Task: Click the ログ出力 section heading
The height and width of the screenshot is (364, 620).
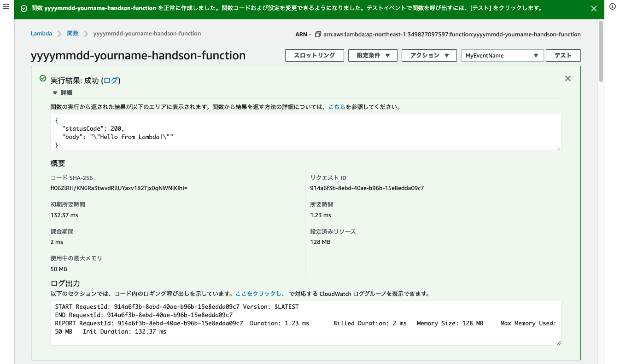Action: [x=65, y=283]
